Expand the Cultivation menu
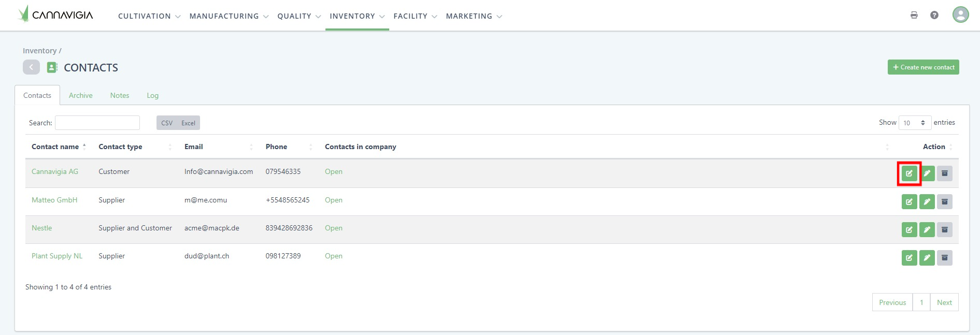Image resolution: width=980 pixels, height=335 pixels. (149, 16)
